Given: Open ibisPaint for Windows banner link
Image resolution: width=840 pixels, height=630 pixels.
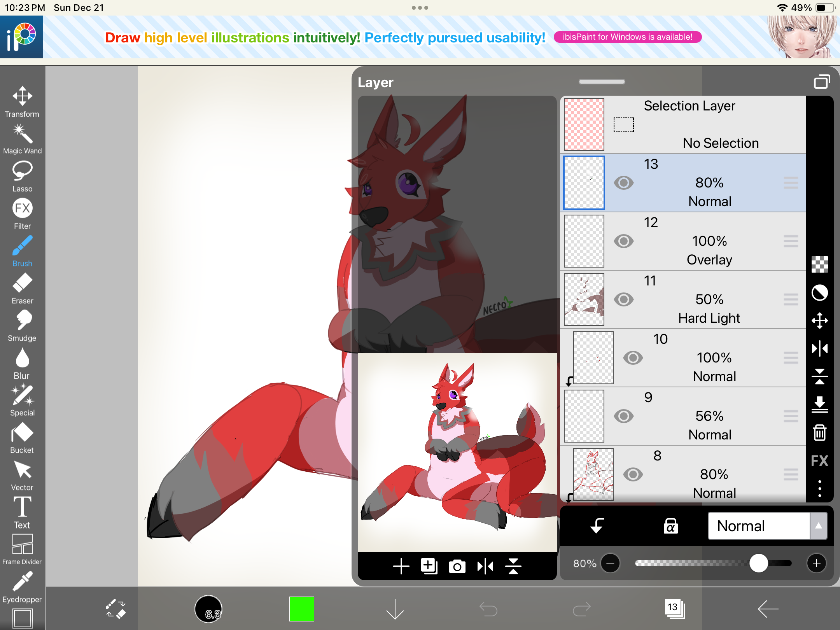Looking at the screenshot, I should coord(627,37).
